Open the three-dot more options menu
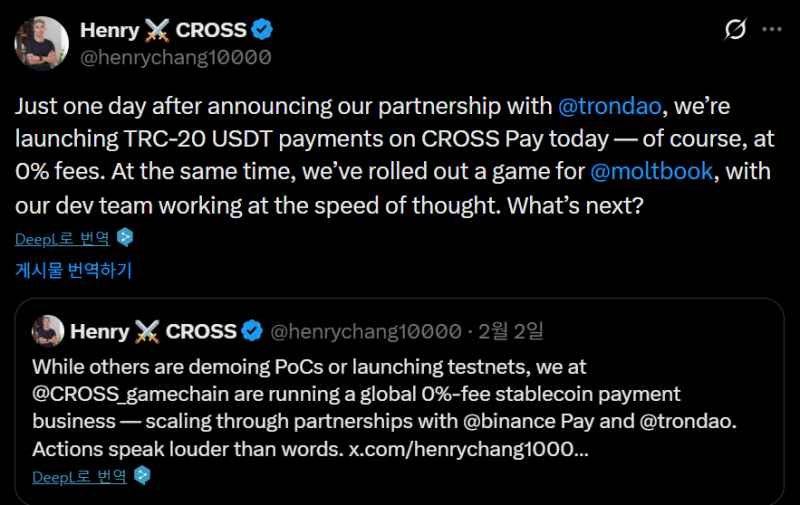Image resolution: width=800 pixels, height=505 pixels. coord(771,30)
